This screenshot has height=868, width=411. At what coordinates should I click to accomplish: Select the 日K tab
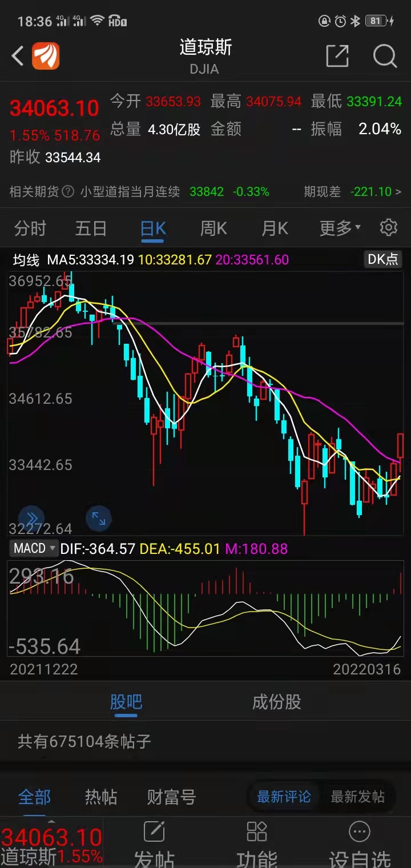153,228
